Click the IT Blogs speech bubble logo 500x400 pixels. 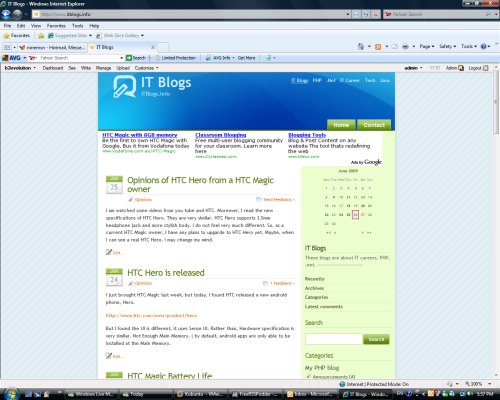(x=124, y=86)
